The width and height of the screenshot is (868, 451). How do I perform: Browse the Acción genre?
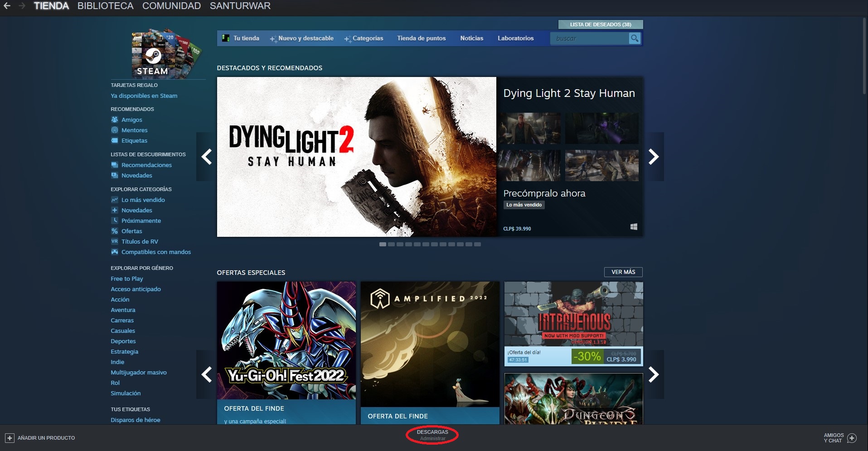click(x=120, y=299)
